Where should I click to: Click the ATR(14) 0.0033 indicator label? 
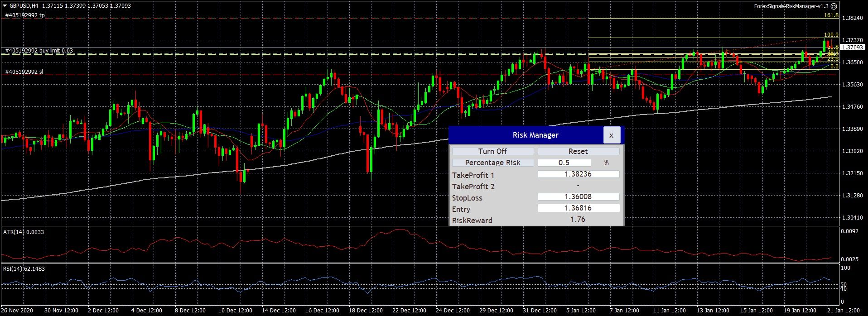point(24,232)
